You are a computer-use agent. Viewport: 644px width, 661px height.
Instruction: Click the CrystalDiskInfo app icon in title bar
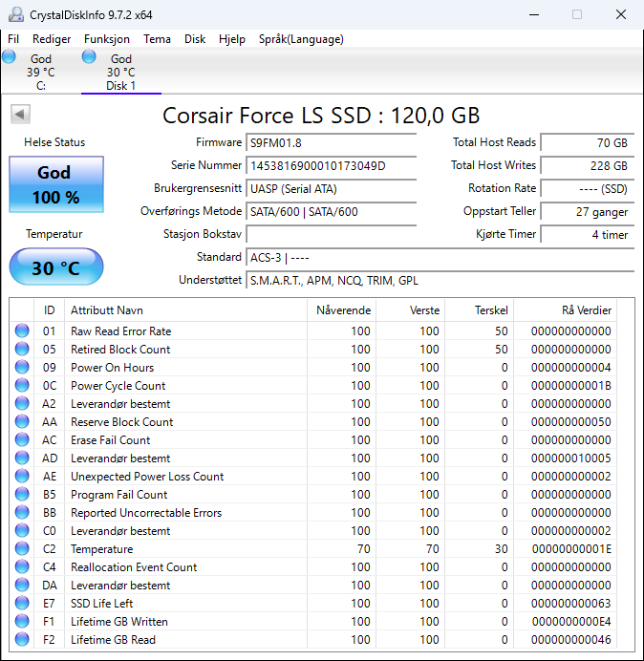pyautogui.click(x=16, y=14)
